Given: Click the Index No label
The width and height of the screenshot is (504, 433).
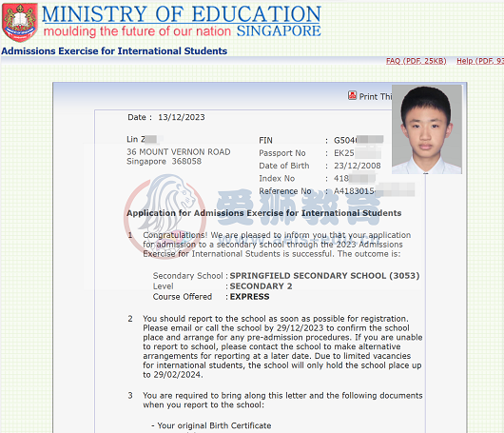Looking at the screenshot, I should [x=277, y=178].
